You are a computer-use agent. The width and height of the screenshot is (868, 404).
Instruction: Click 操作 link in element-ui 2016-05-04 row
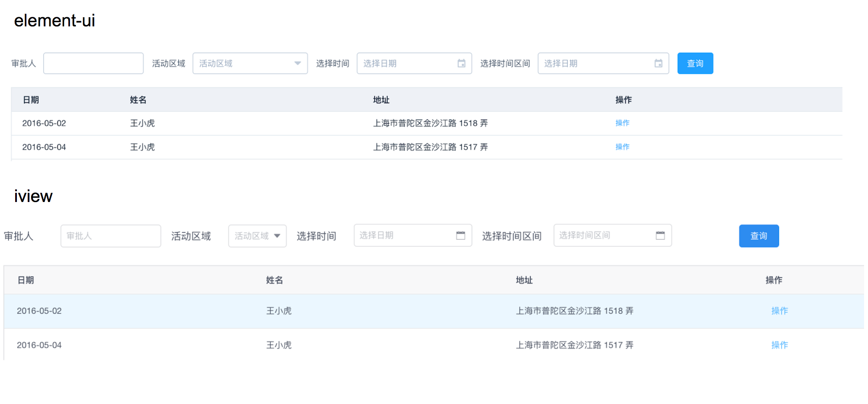click(x=622, y=147)
